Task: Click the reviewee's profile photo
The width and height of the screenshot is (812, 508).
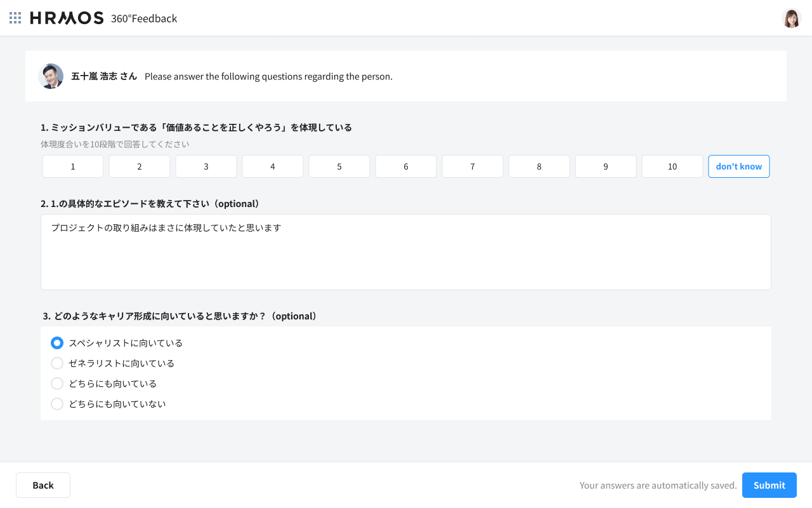Action: point(51,76)
